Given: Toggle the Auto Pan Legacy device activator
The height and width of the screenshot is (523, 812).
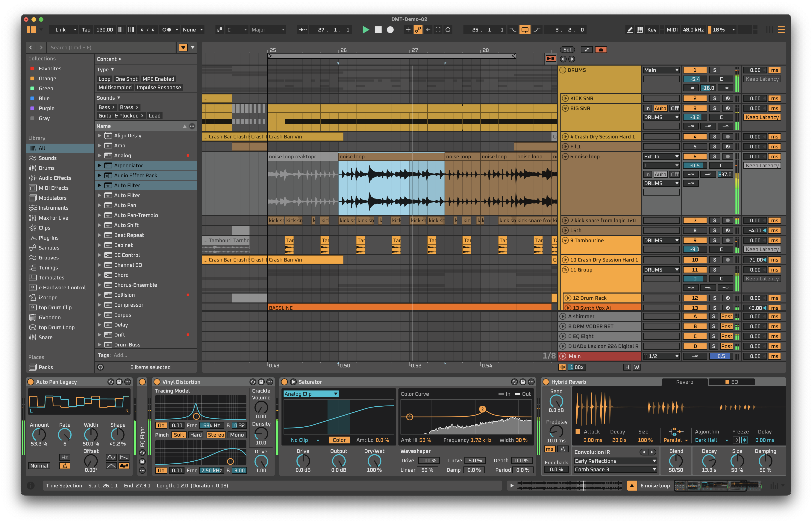Looking at the screenshot, I should (x=31, y=382).
